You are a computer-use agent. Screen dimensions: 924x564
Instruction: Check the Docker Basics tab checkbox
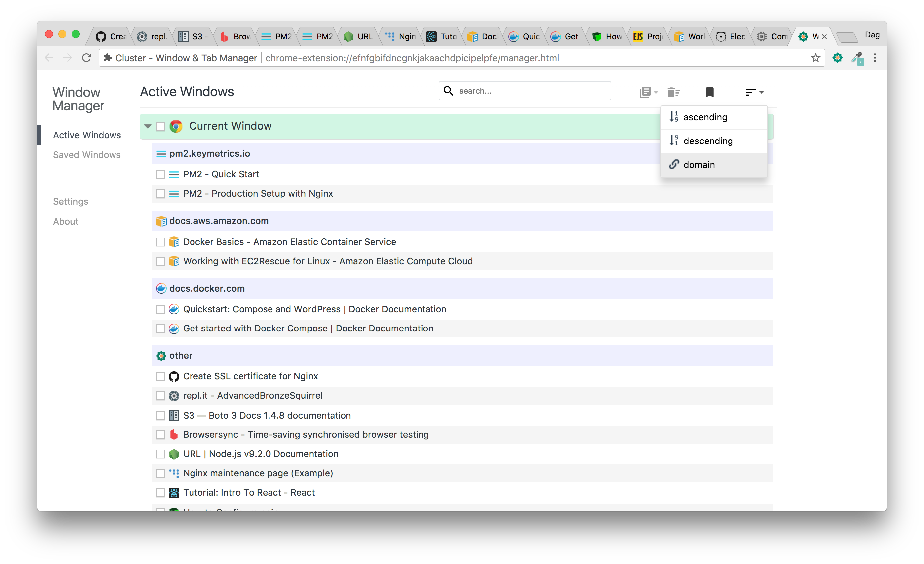pyautogui.click(x=160, y=242)
